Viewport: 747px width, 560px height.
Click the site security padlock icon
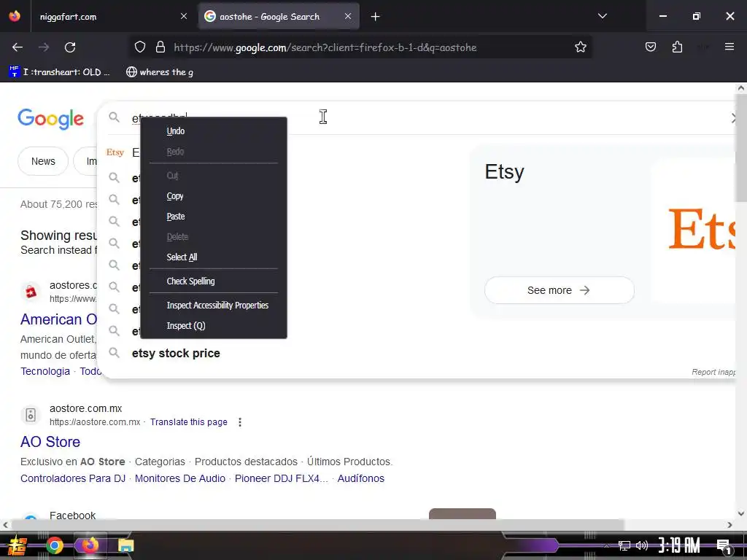point(160,47)
